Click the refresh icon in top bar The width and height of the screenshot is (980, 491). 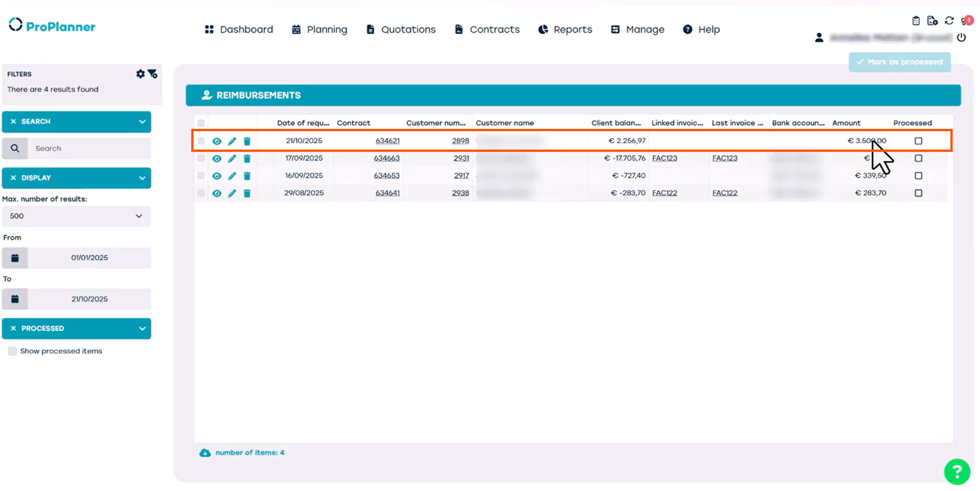(949, 21)
